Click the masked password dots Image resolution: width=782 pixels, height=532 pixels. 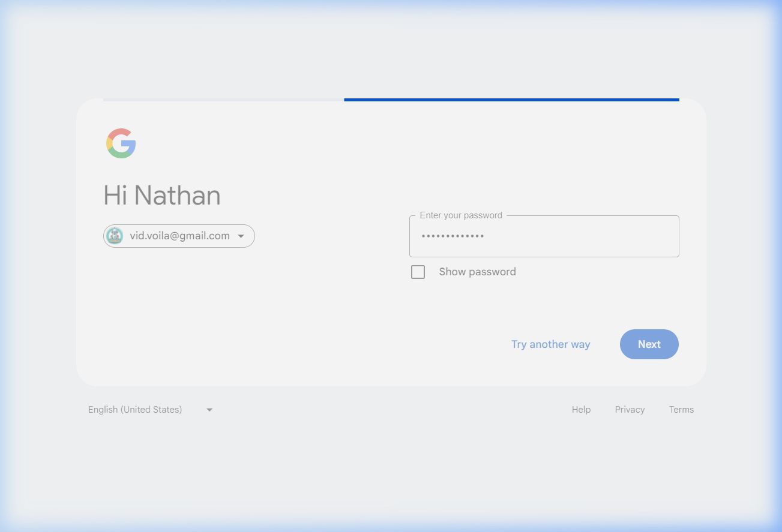point(453,236)
